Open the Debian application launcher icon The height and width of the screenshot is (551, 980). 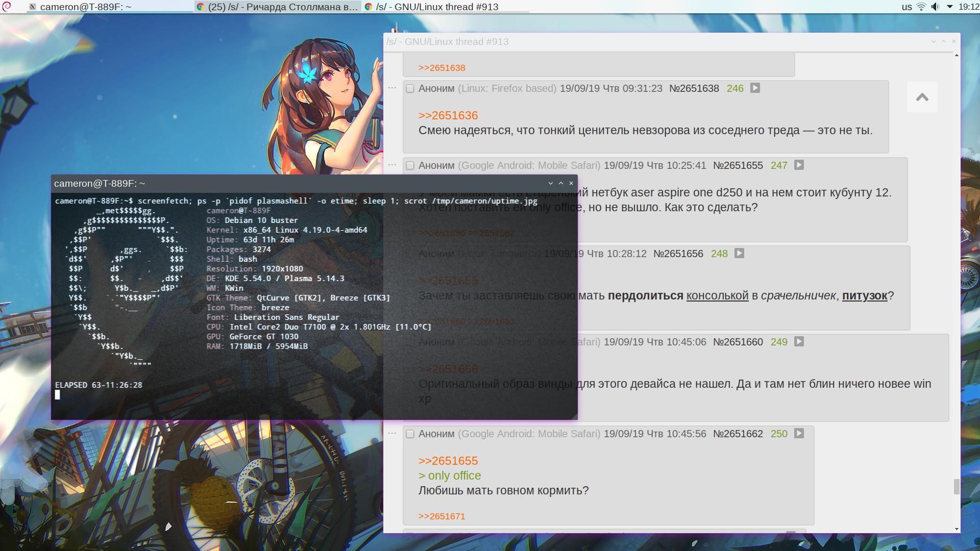(7, 7)
